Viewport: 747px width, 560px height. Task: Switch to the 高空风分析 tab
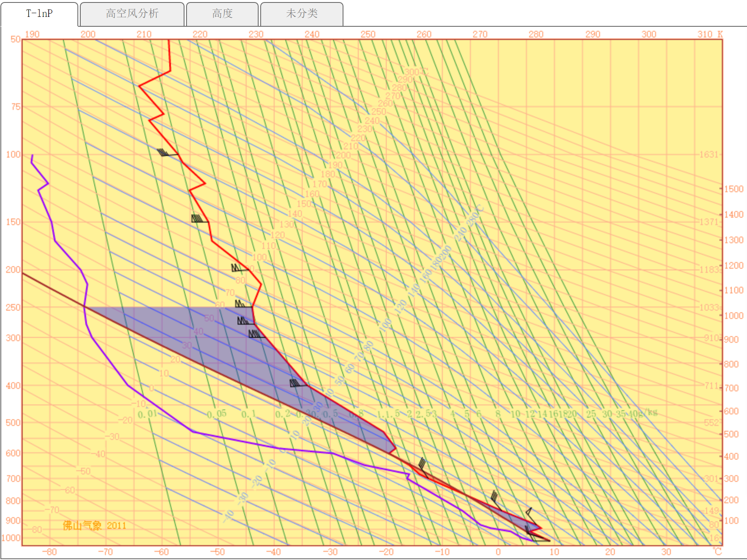[132, 14]
